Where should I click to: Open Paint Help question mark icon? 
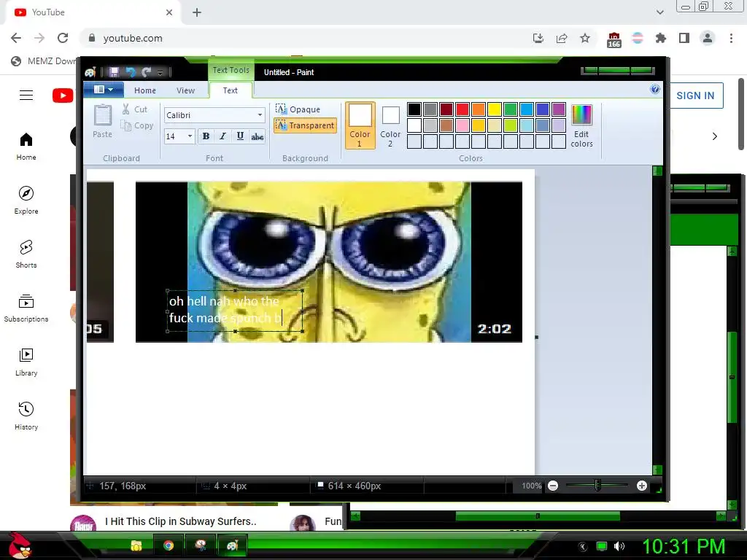click(655, 89)
